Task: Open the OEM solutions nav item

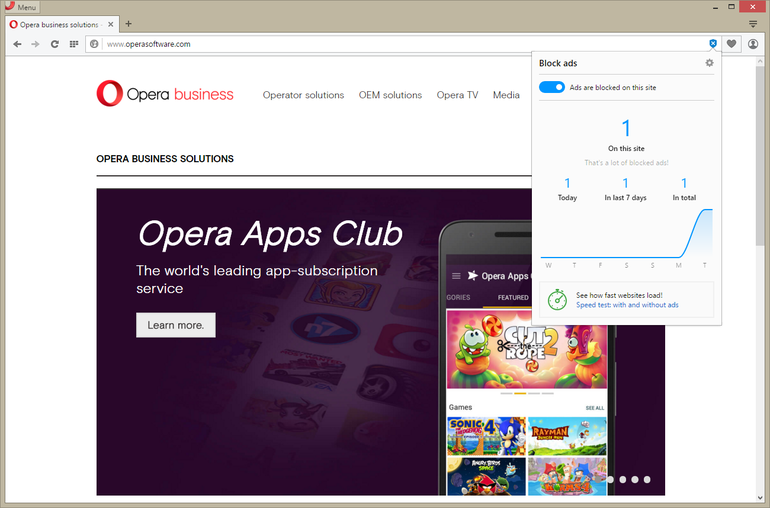Action: tap(390, 95)
